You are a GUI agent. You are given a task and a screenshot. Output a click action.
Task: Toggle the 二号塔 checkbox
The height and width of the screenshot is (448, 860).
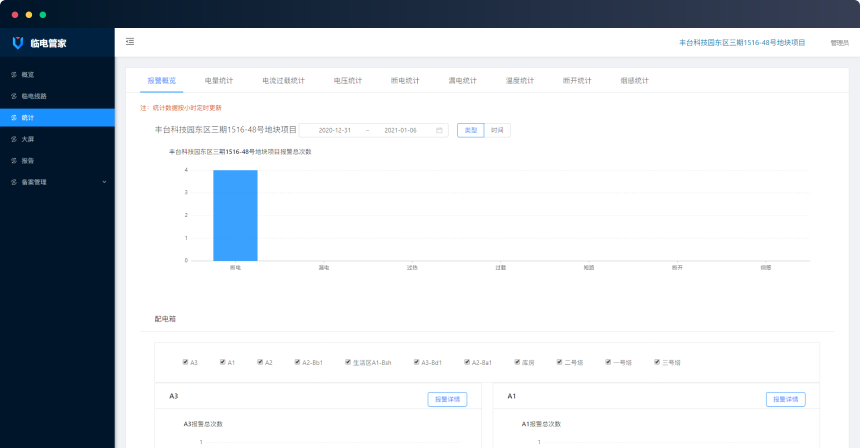559,362
